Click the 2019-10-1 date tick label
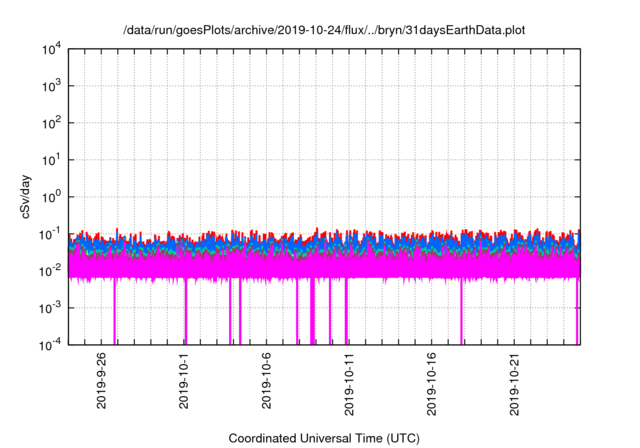This screenshot has height=448, width=640. pyautogui.click(x=184, y=381)
